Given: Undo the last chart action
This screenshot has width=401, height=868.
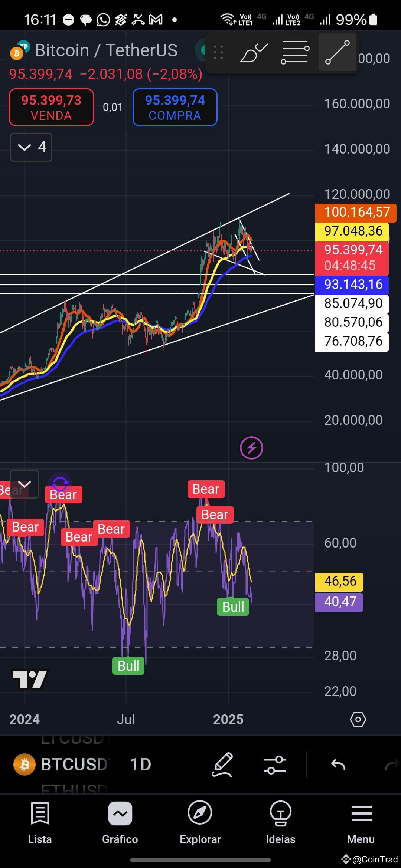Looking at the screenshot, I should pos(338,765).
